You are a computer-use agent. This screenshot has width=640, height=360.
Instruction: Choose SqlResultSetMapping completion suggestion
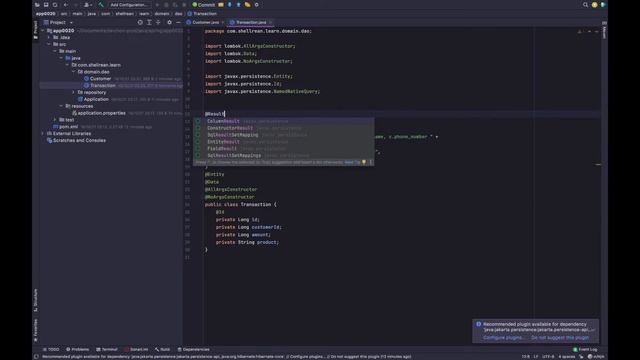(x=283, y=135)
